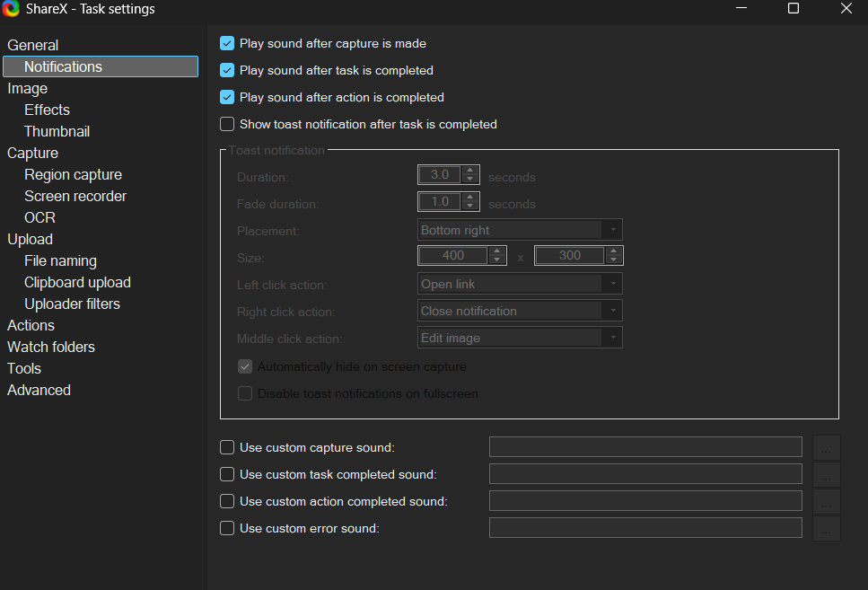Minimize the Task settings window

(741, 8)
